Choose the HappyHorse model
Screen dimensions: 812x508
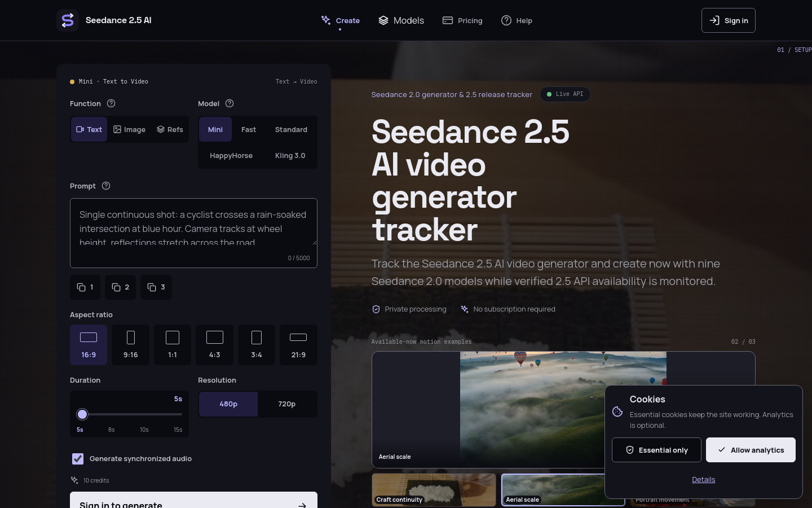[x=231, y=155]
